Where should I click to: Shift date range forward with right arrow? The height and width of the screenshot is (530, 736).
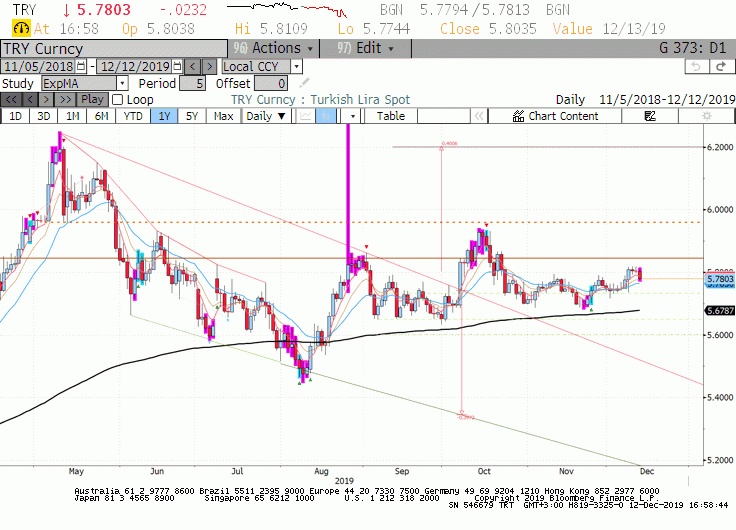pos(209,66)
